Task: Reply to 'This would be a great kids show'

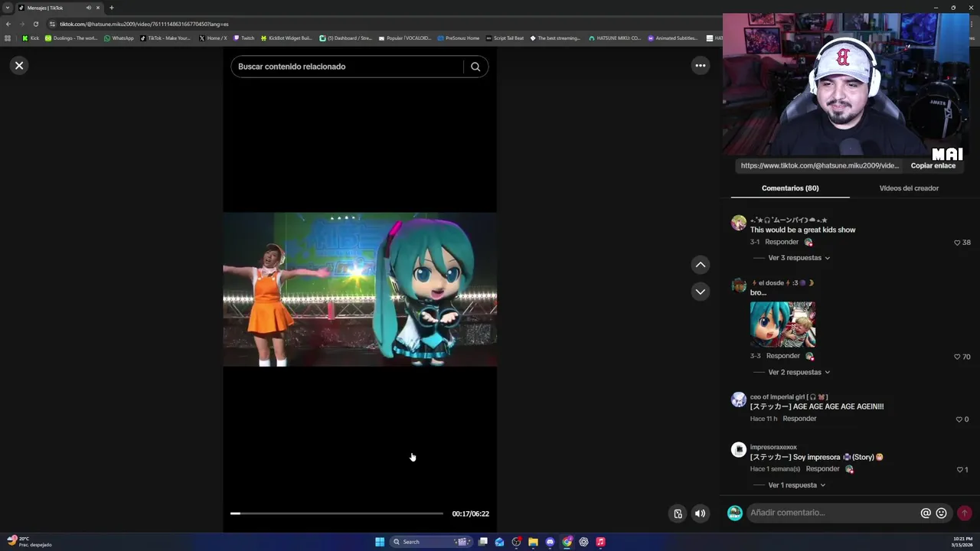Action: [x=782, y=242]
